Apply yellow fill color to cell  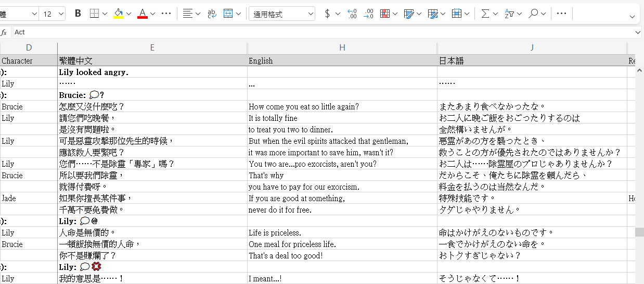pyautogui.click(x=118, y=14)
